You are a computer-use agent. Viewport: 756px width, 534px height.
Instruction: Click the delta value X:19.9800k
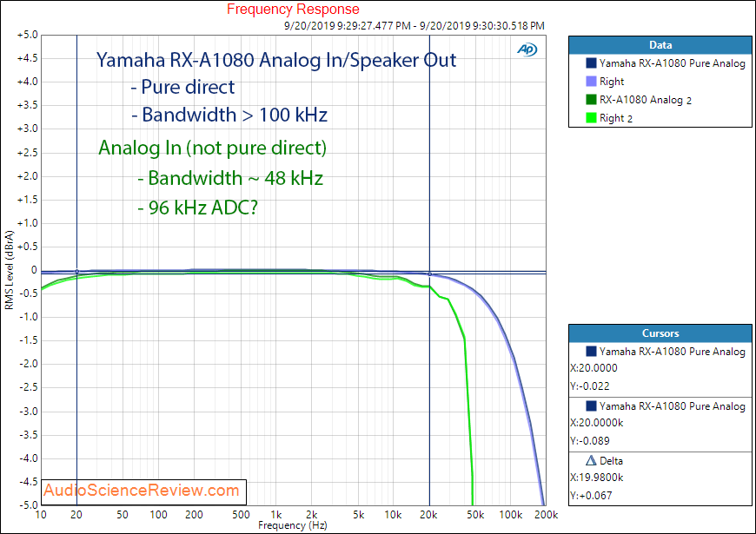[596, 478]
